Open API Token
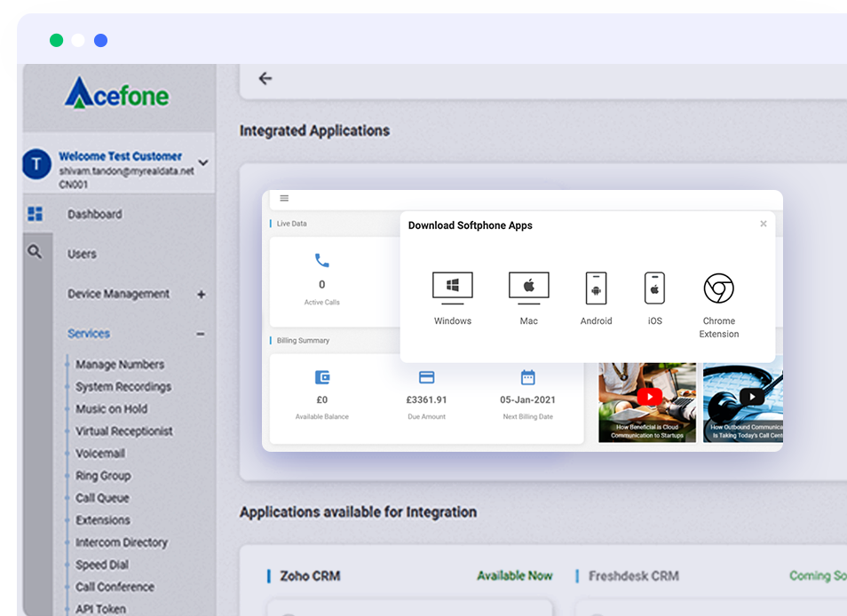The image size is (847, 616). pyautogui.click(x=101, y=608)
